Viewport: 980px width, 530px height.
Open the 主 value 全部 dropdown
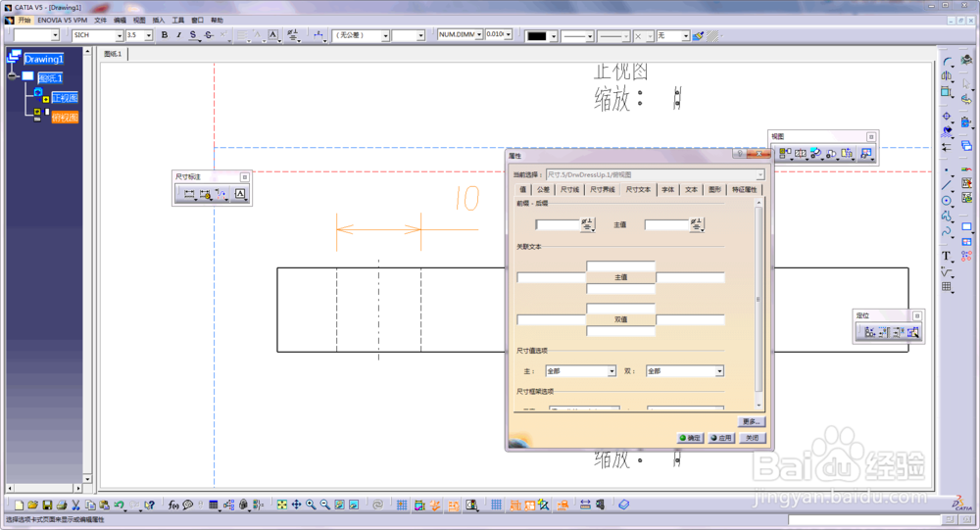click(x=612, y=371)
